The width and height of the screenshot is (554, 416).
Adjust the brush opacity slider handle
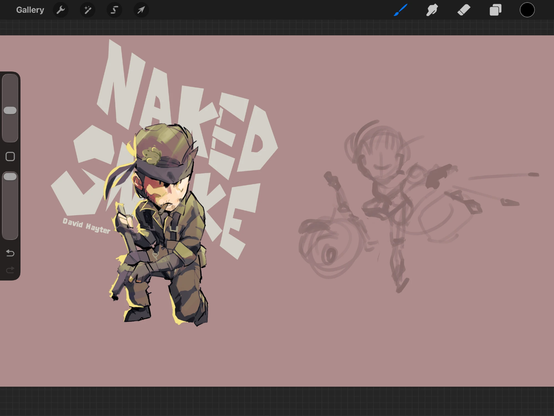[10, 176]
